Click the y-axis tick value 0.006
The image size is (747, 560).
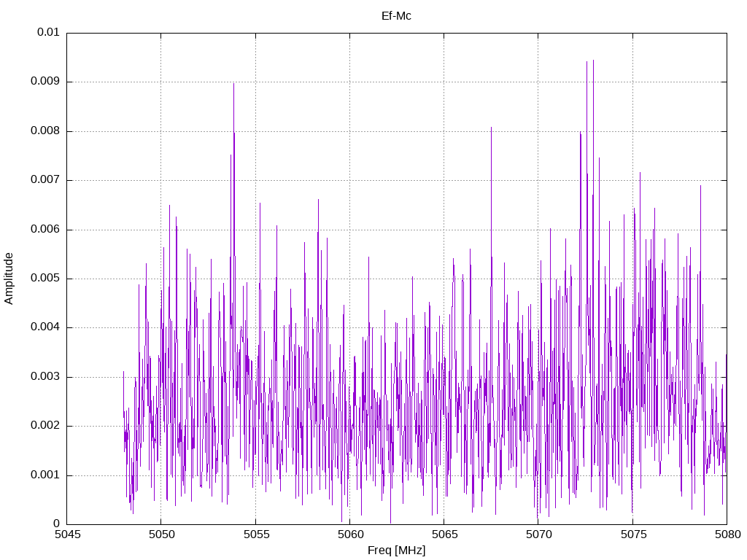click(45, 230)
